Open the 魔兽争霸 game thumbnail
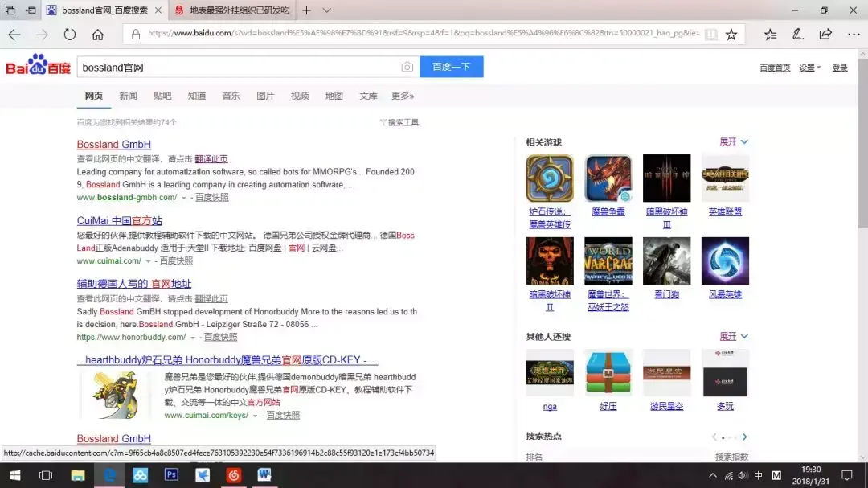The width and height of the screenshot is (868, 488). (x=608, y=178)
